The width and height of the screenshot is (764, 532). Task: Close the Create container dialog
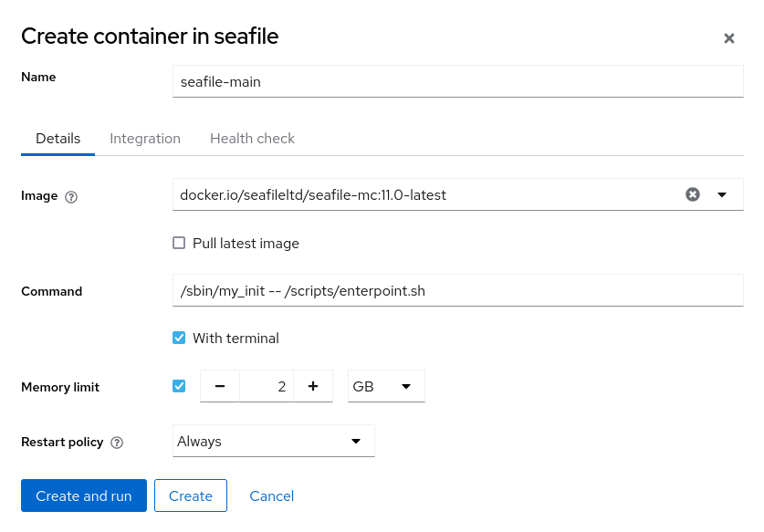point(729,38)
